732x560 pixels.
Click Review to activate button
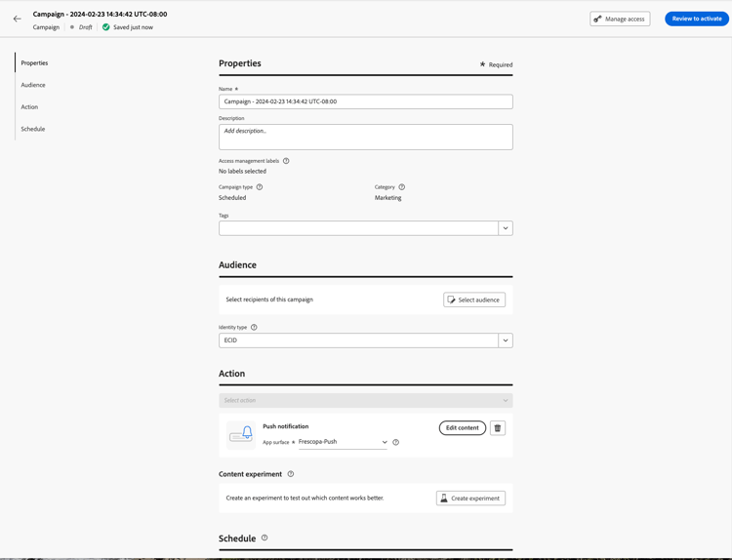click(697, 19)
